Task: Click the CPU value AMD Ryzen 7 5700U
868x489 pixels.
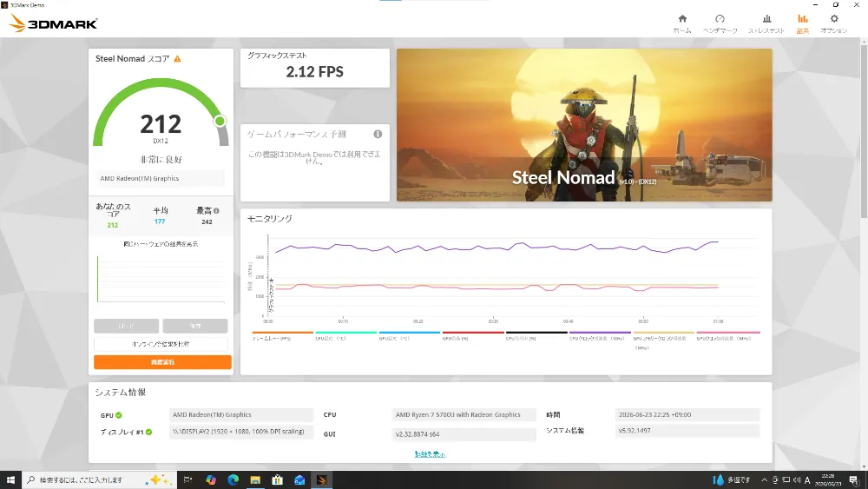Action: coord(464,415)
